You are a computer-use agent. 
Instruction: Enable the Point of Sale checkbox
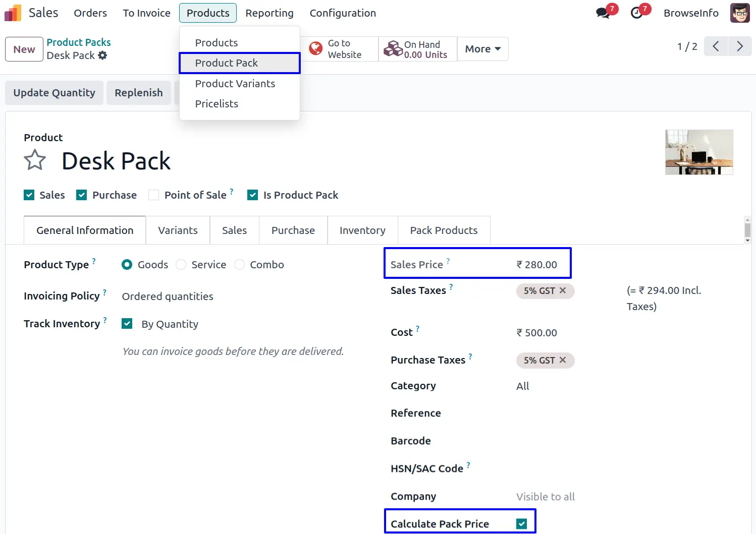pyautogui.click(x=154, y=195)
